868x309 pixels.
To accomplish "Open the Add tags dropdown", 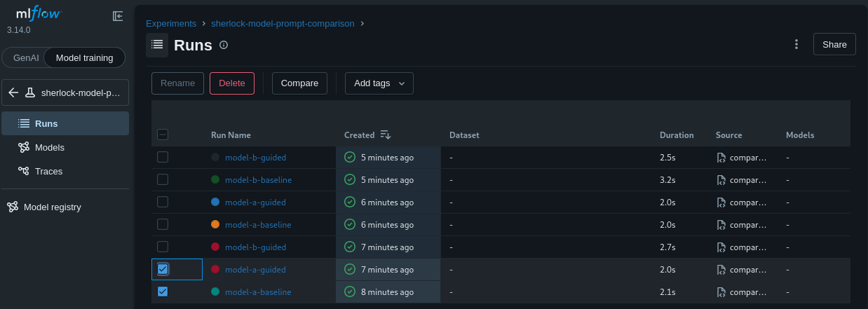I will (379, 83).
